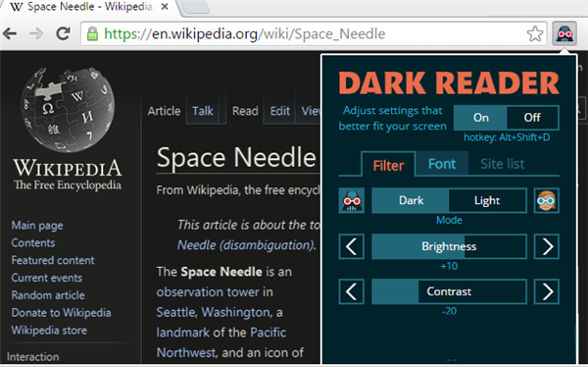Follow the landmark link
The width and height of the screenshot is (588, 367).
pyautogui.click(x=182, y=333)
